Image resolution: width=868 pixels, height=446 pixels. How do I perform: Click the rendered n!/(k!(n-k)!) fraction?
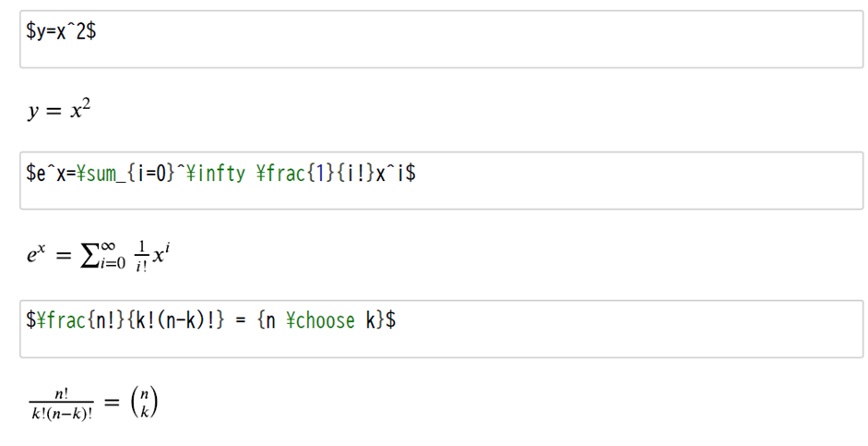tap(62, 404)
